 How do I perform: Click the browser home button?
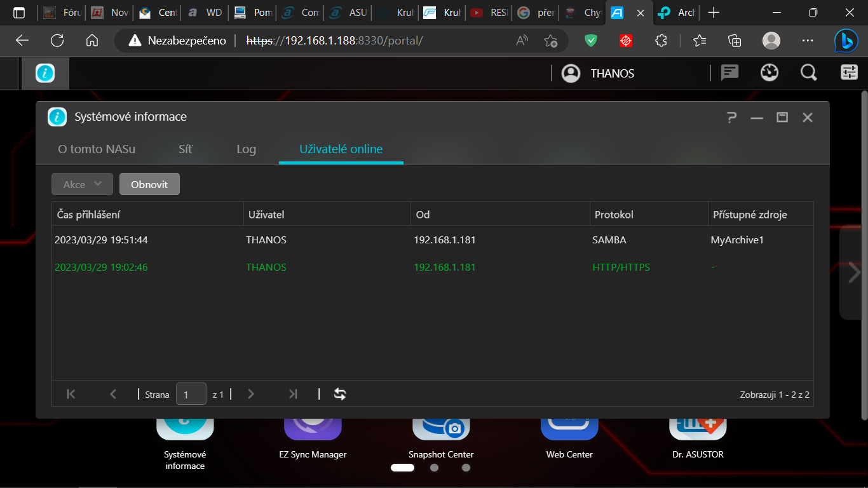(92, 41)
